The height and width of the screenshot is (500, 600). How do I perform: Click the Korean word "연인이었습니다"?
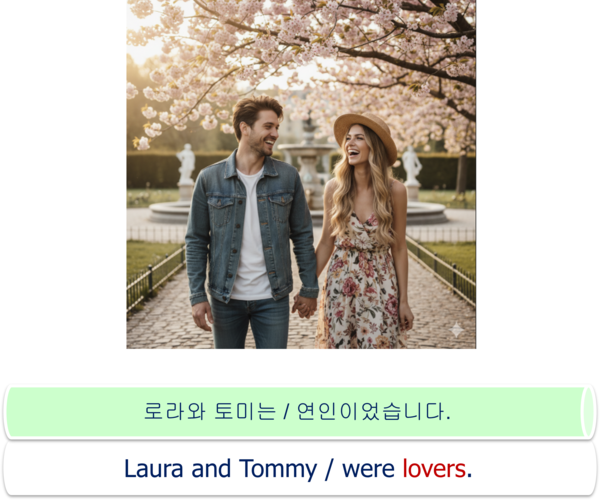click(371, 411)
